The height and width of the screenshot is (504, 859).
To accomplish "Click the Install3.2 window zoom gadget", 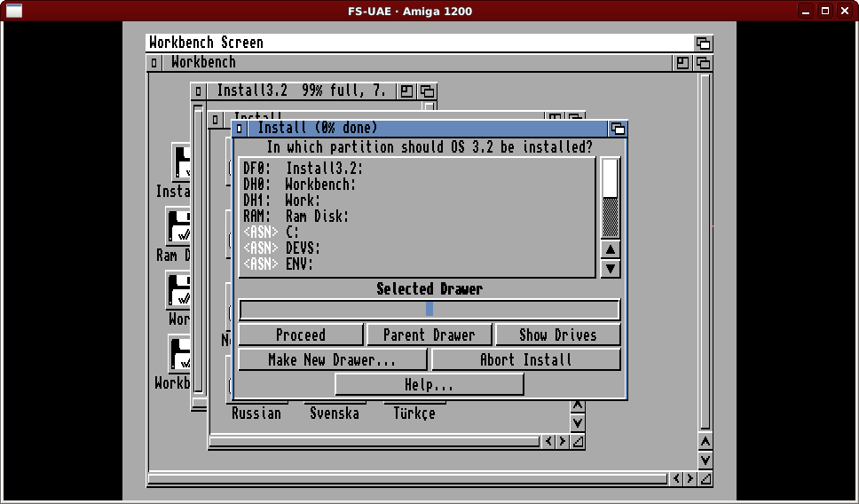I will coord(406,91).
